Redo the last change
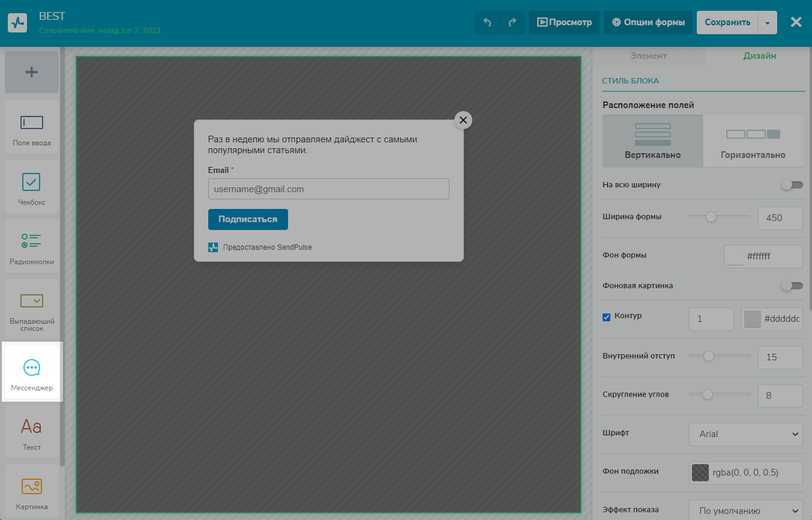The width and height of the screenshot is (812, 520). pos(513,22)
